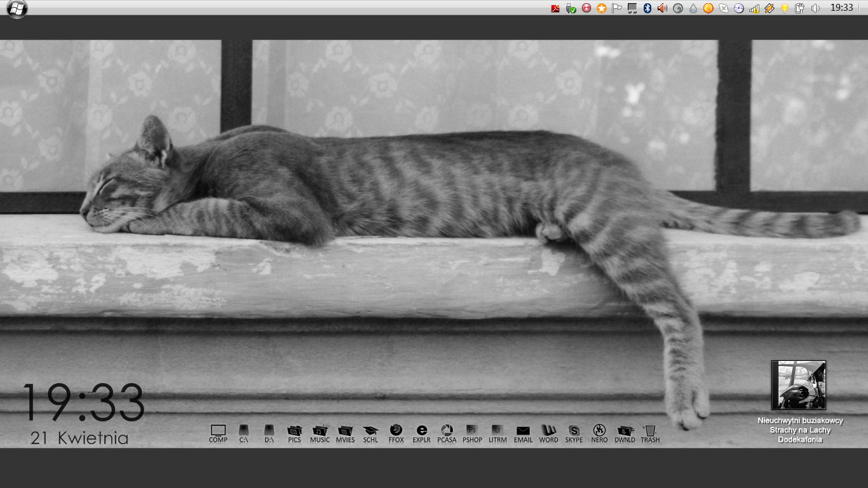Viewport: 868px width, 488px height.
Task: Open the D:\ drive shortcut
Action: tap(269, 433)
